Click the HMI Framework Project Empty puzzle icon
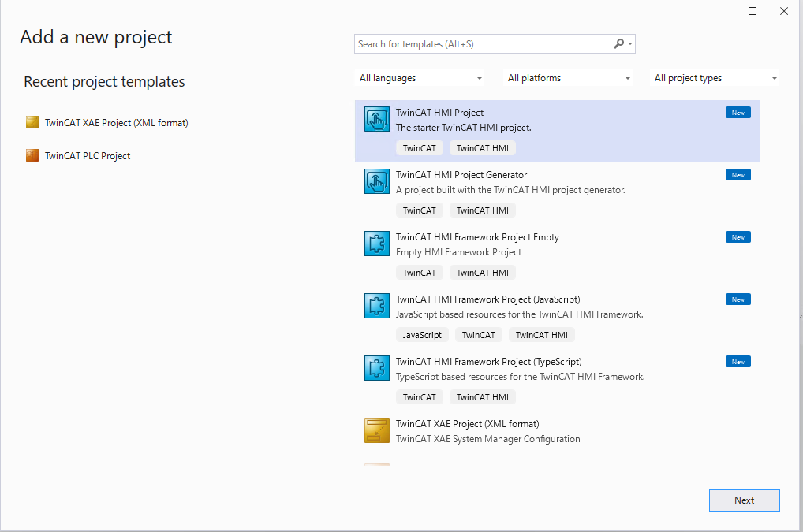 point(377,244)
